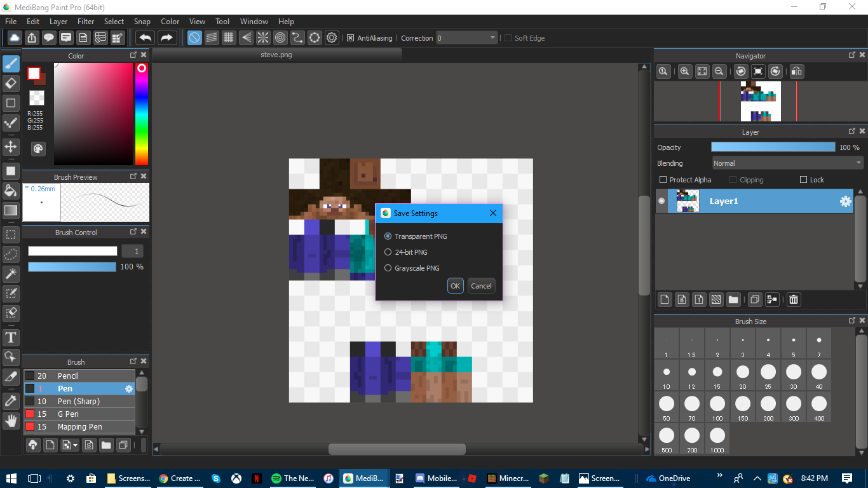This screenshot has width=868, height=488.
Task: Toggle the Soft Edge checkbox
Action: [x=508, y=38]
